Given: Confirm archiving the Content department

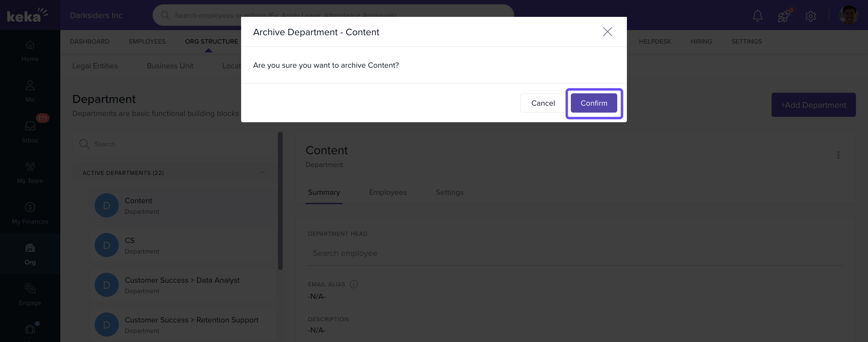Looking at the screenshot, I should tap(593, 103).
